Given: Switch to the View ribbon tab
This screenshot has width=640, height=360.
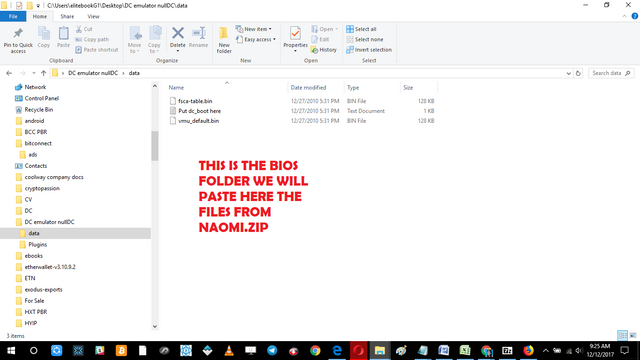Looking at the screenshot, I should pyautogui.click(x=93, y=16).
